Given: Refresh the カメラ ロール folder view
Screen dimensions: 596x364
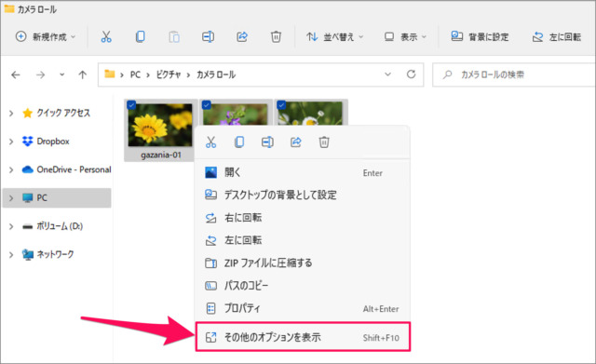Looking at the screenshot, I should [x=411, y=74].
